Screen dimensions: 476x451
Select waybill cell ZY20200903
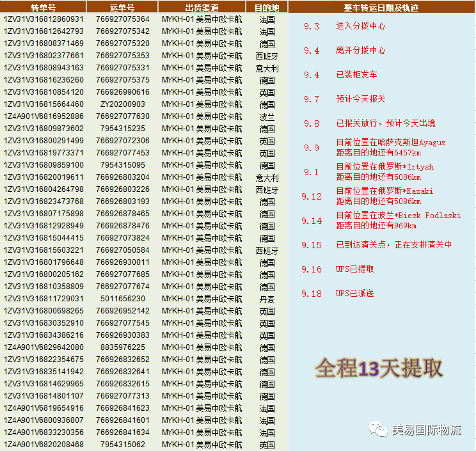123,104
